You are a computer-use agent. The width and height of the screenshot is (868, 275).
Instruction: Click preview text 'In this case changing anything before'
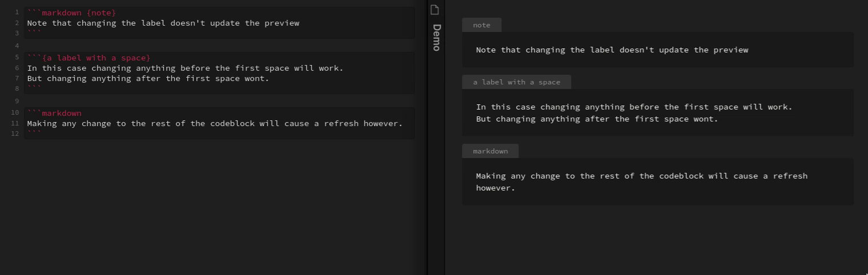point(634,107)
